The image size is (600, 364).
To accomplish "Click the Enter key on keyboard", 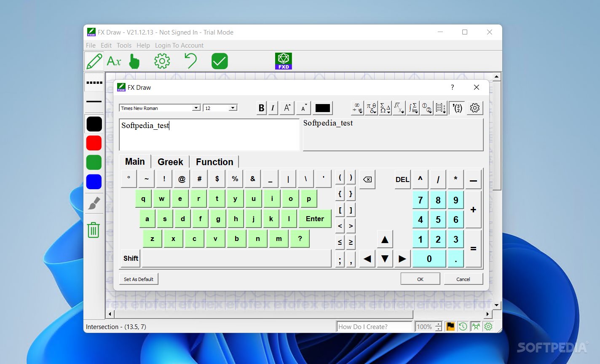I will [x=315, y=219].
